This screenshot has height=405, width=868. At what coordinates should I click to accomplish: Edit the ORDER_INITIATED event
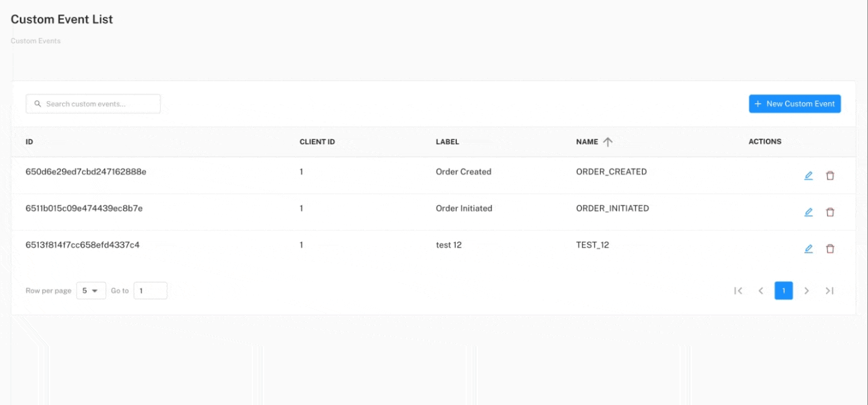[808, 212]
